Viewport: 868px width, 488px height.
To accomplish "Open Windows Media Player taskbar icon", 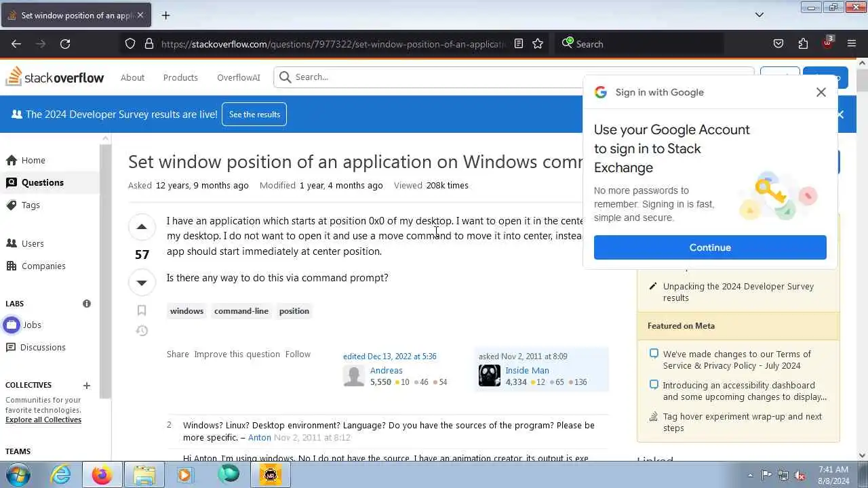I will (184, 474).
